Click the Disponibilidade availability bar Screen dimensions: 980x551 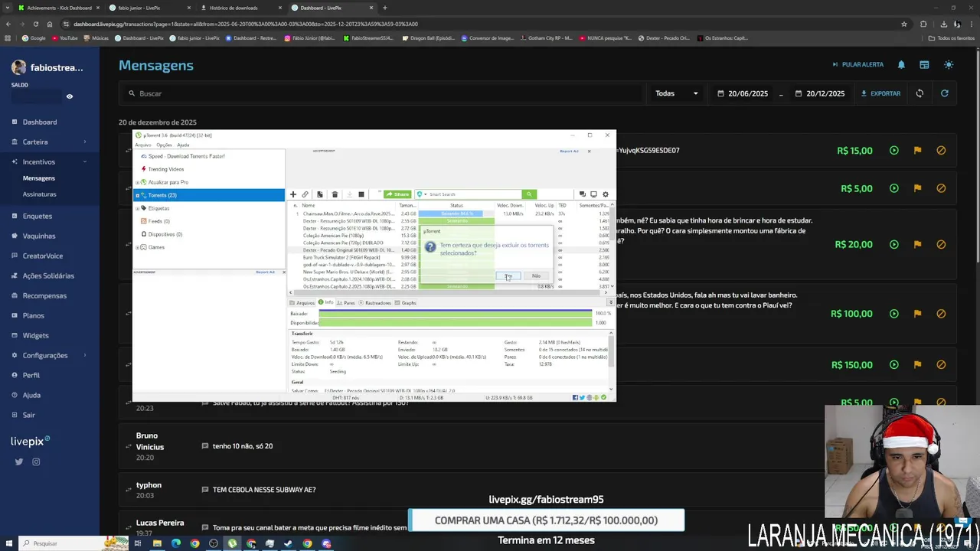click(455, 322)
